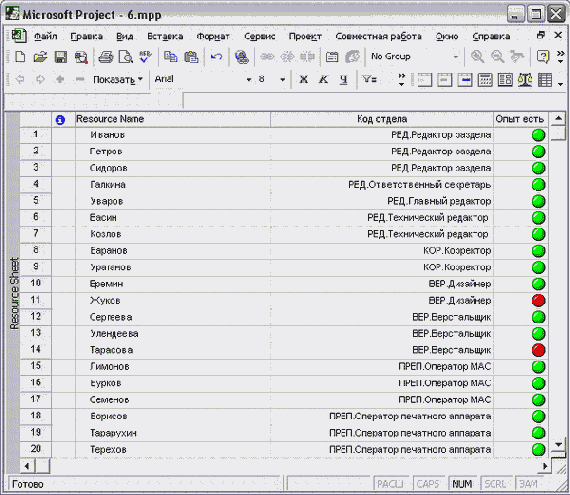Click the Zoom In magnifier icon
Screen dimensions: 570x495
pyautogui.click(x=477, y=57)
